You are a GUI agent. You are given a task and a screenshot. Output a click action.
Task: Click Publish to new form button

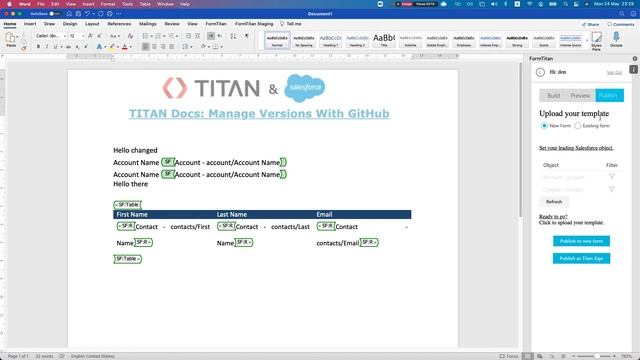[x=581, y=241]
